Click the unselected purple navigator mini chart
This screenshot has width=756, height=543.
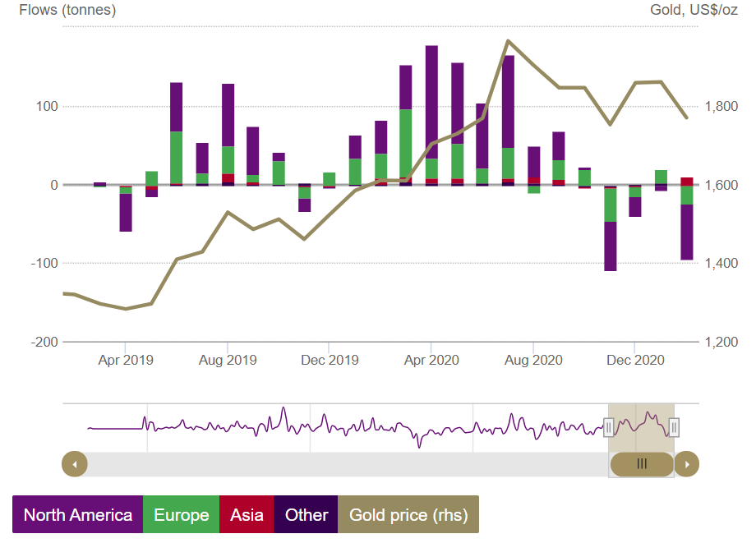(x=329, y=427)
